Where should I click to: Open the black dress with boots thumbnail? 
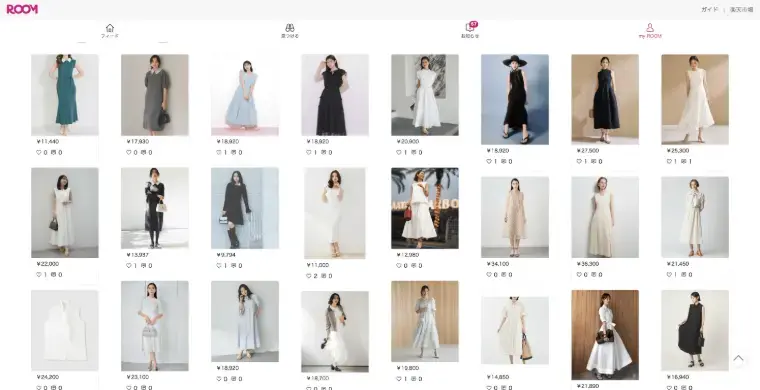coord(245,208)
